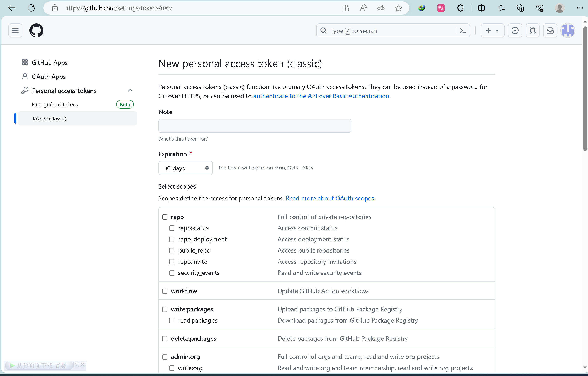
Task: Check the workflow scope
Action: [165, 291]
